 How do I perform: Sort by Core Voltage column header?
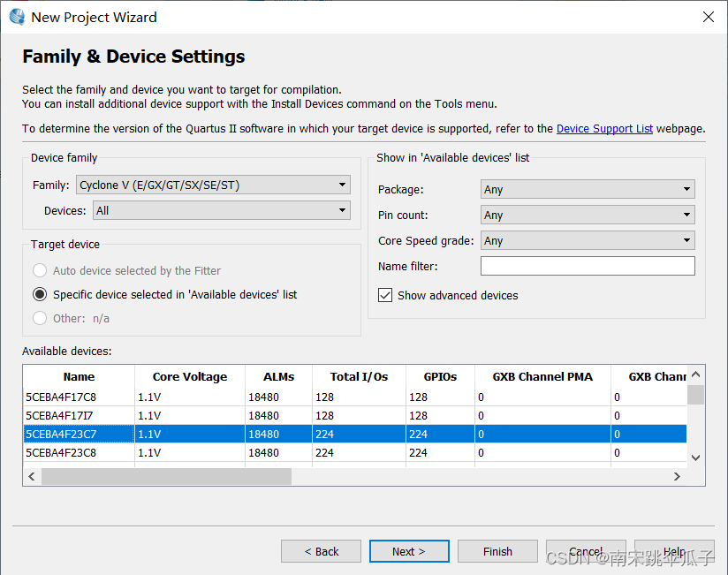(x=189, y=376)
